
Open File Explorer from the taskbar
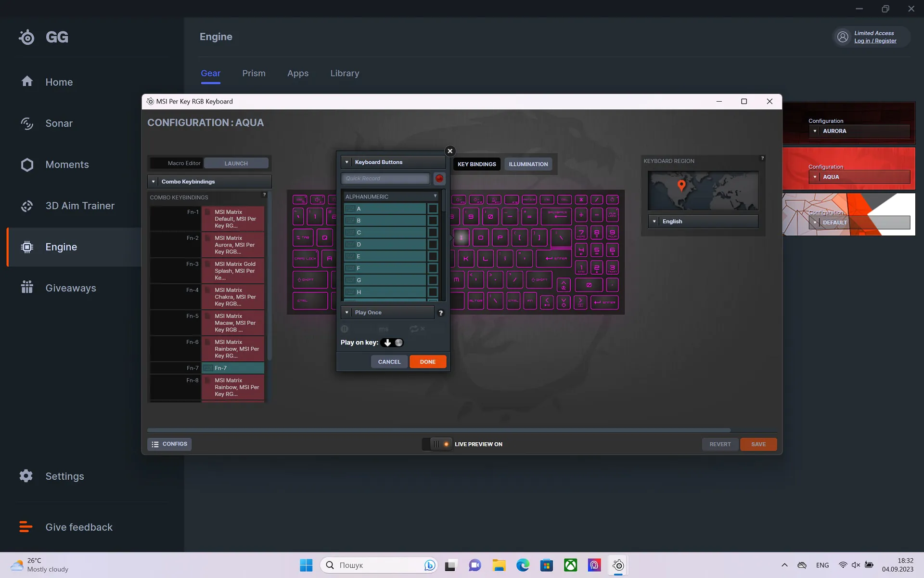click(499, 565)
